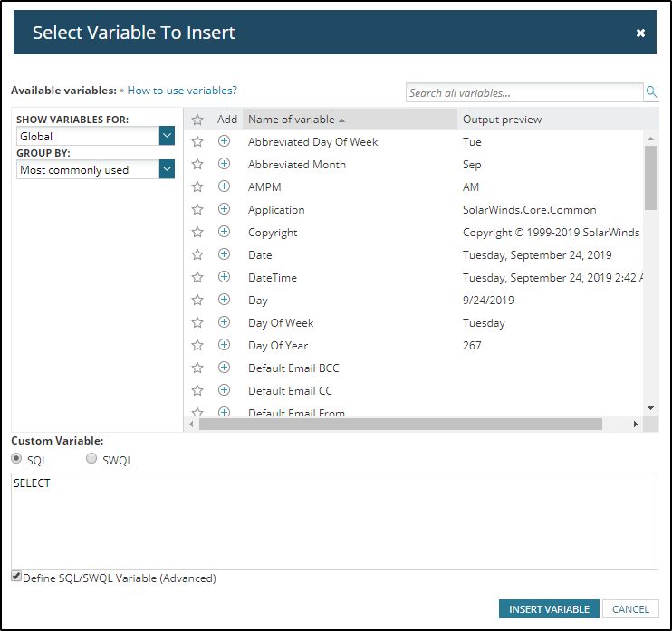Click the search magnifier icon

click(651, 92)
